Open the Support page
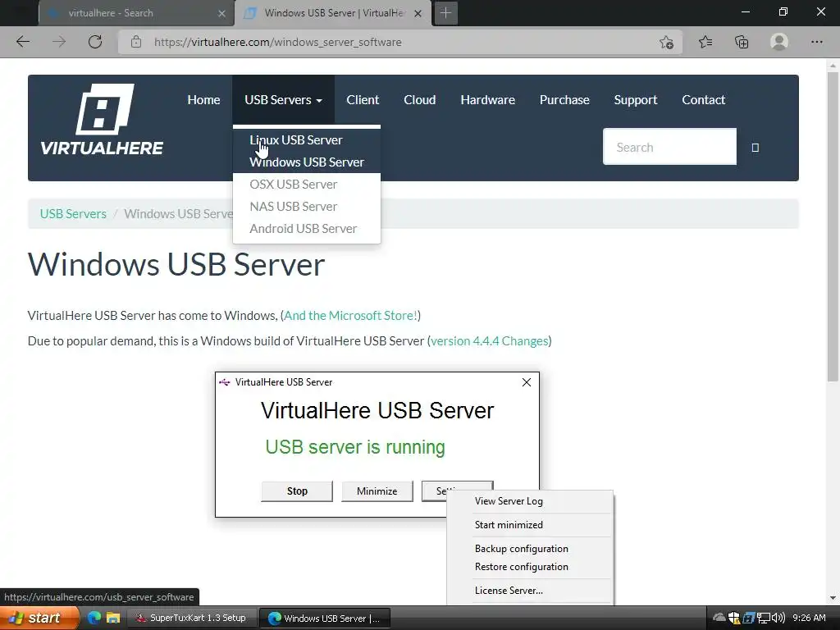 [636, 99]
